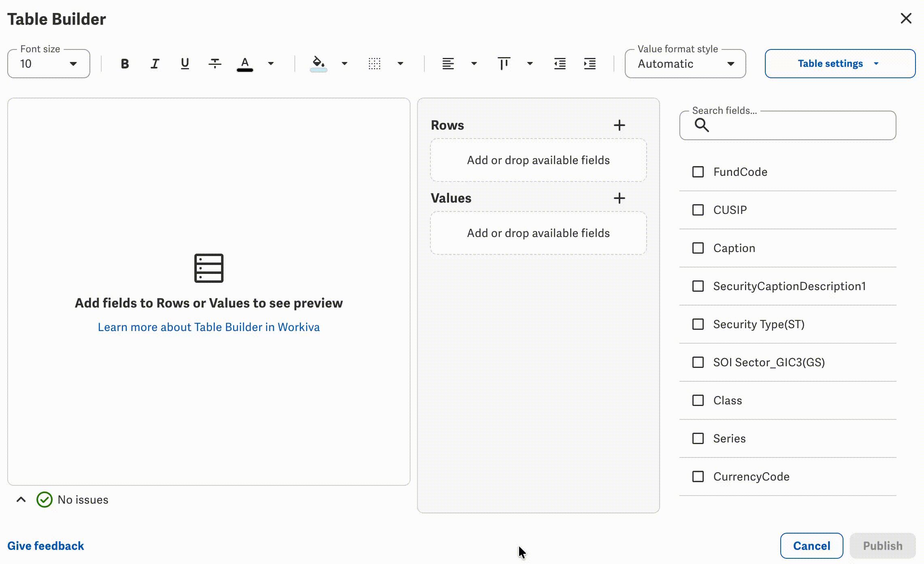The width and height of the screenshot is (924, 564).
Task: Open the fill color dropdown arrow
Action: coord(345,64)
